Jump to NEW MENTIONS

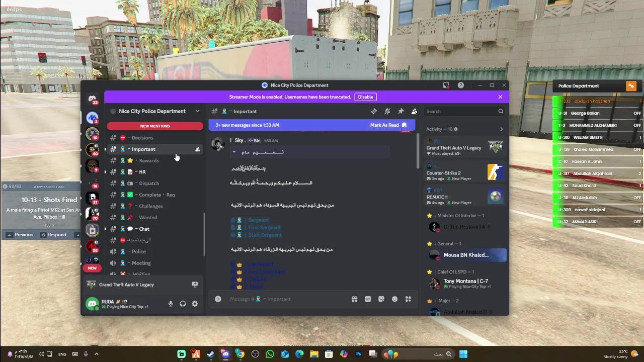click(155, 126)
